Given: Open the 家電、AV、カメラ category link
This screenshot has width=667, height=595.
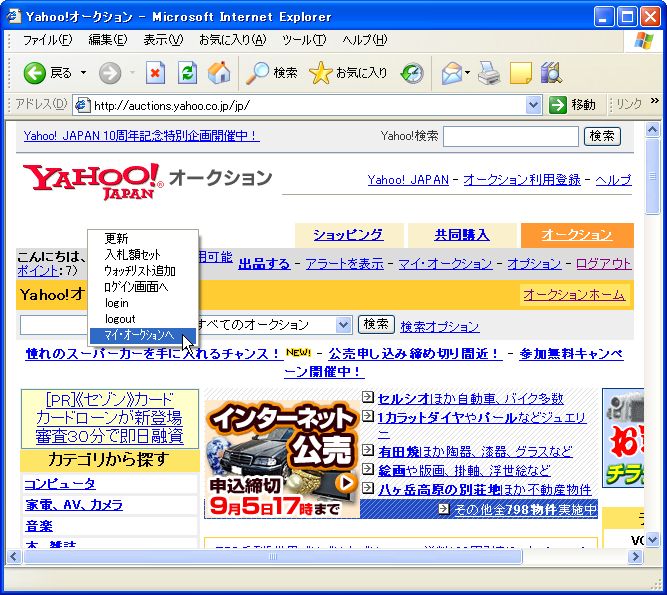Looking at the screenshot, I should tap(74, 505).
